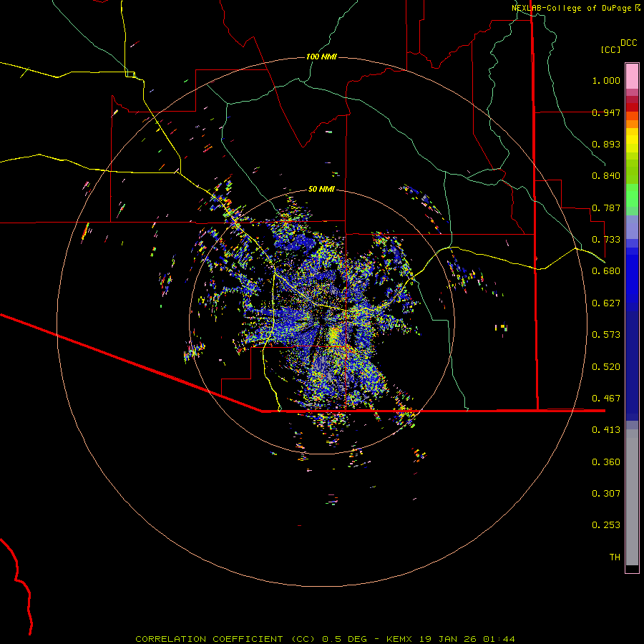Click the 0.733 scale value
The width and height of the screenshot is (644, 644).
pos(606,240)
